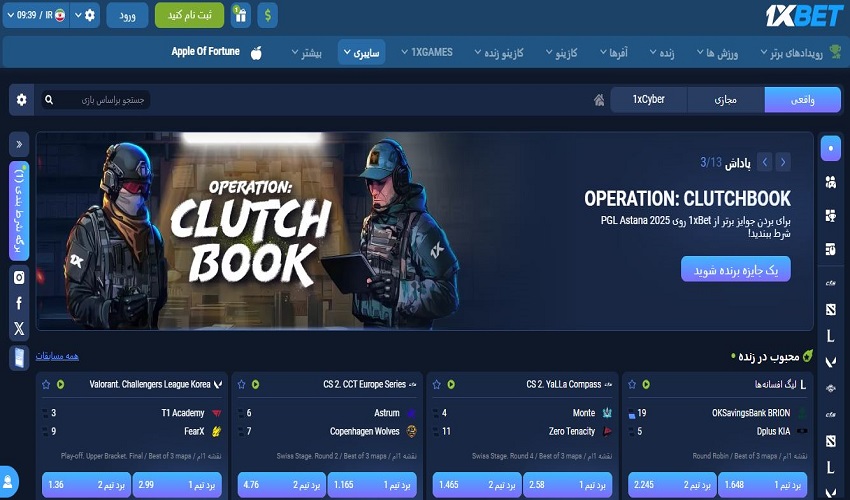Favorite the لیگ افسانه‌ها match
This screenshot has width=850, height=500.
pos(632,384)
